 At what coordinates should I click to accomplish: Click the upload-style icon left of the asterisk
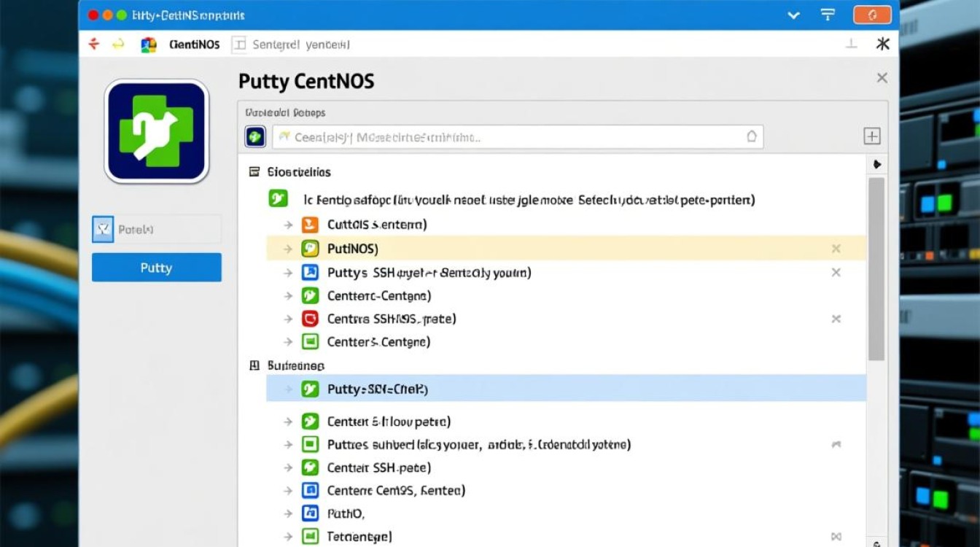tap(851, 44)
